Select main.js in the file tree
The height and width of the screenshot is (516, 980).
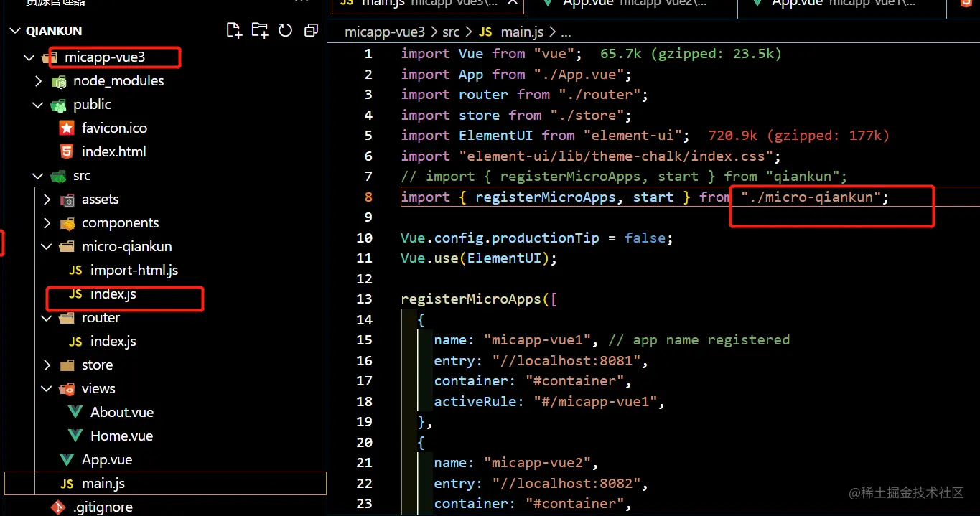(165, 484)
